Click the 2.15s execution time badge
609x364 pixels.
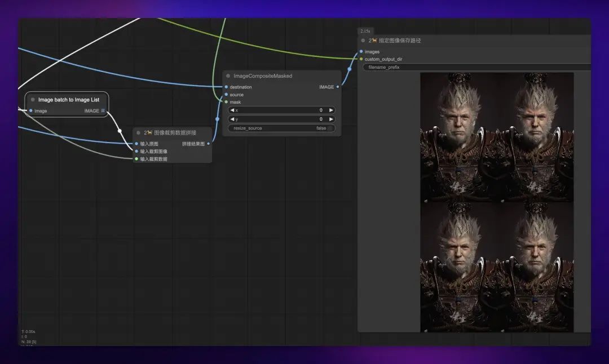[x=365, y=31]
